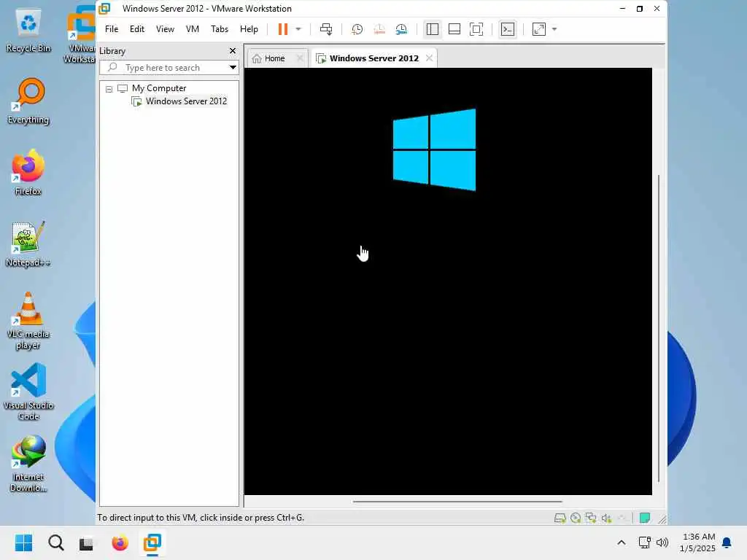Open taskbar search
The image size is (747, 560).
pos(55,542)
